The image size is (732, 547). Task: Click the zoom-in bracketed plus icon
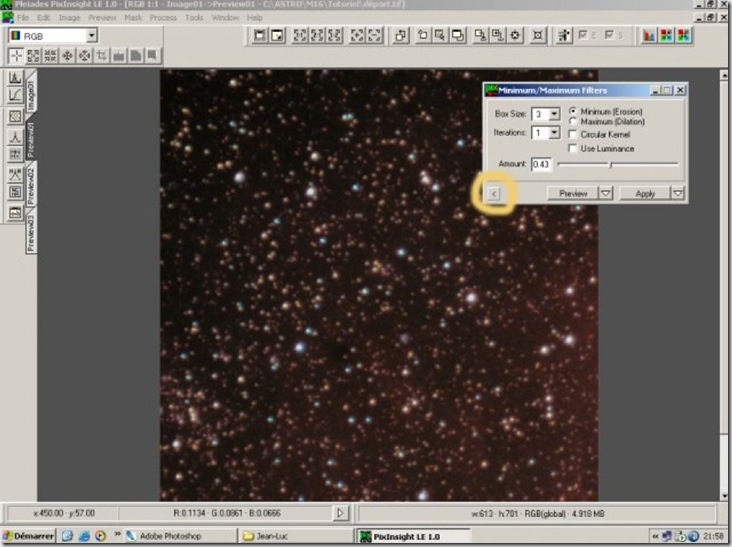click(x=357, y=35)
